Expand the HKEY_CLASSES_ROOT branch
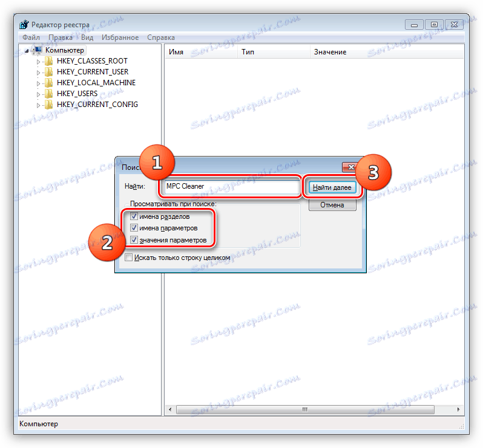The height and width of the screenshot is (448, 483). (38, 62)
